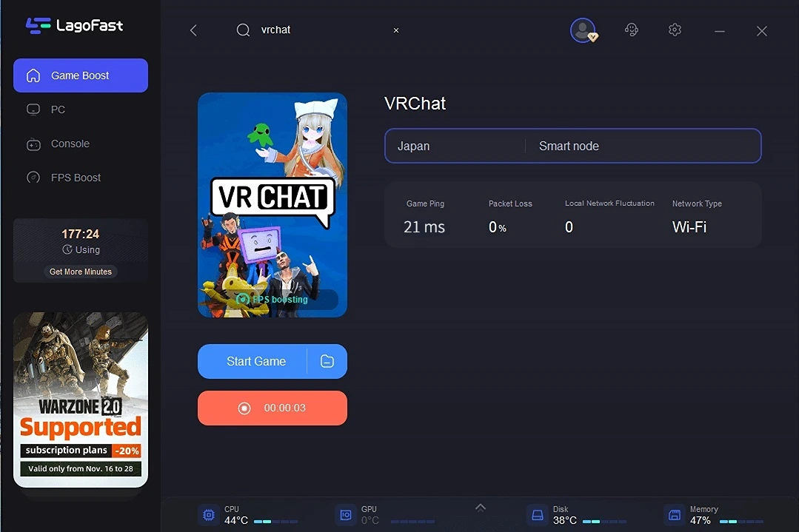Image resolution: width=799 pixels, height=532 pixels.
Task: Click the Console gamepad icon
Action: [33, 144]
